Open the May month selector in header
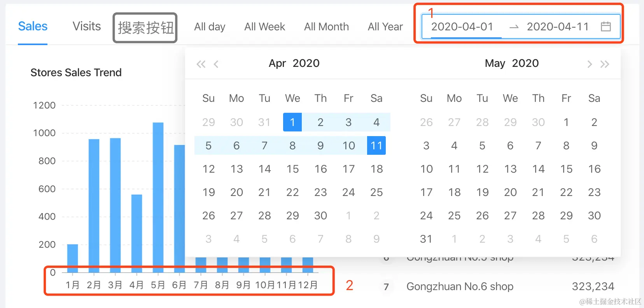This screenshot has height=308, width=644. [x=495, y=63]
